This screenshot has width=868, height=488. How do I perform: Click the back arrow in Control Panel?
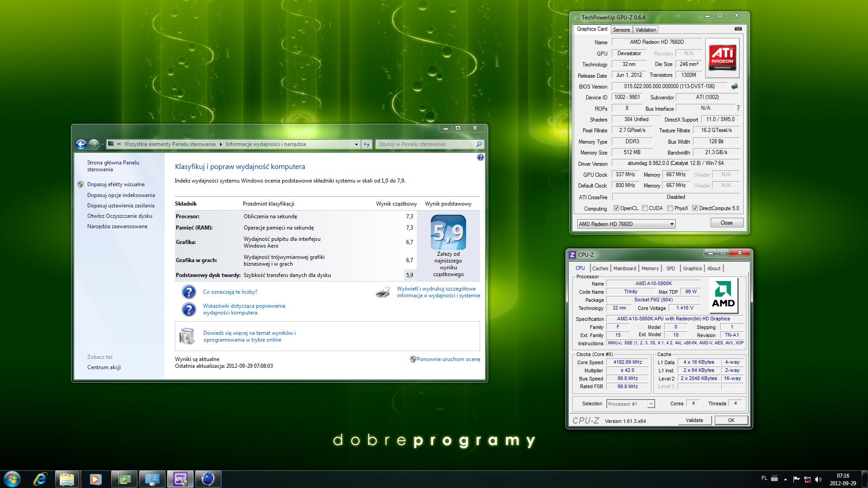pos(81,144)
